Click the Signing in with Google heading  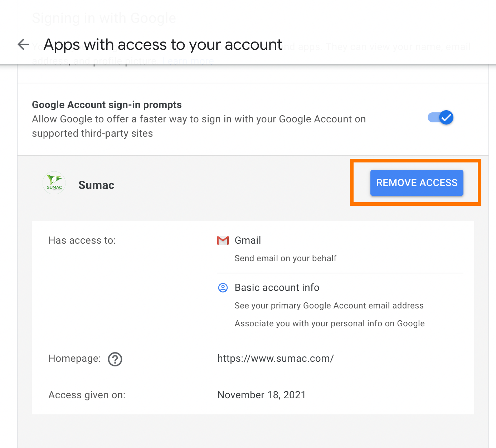tap(104, 18)
